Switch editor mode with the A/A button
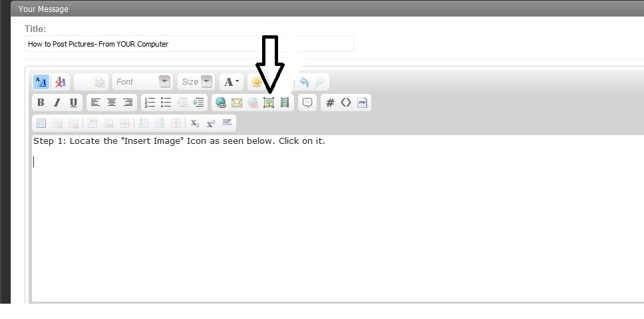Image resolution: width=644 pixels, height=319 pixels. pyautogui.click(x=41, y=82)
